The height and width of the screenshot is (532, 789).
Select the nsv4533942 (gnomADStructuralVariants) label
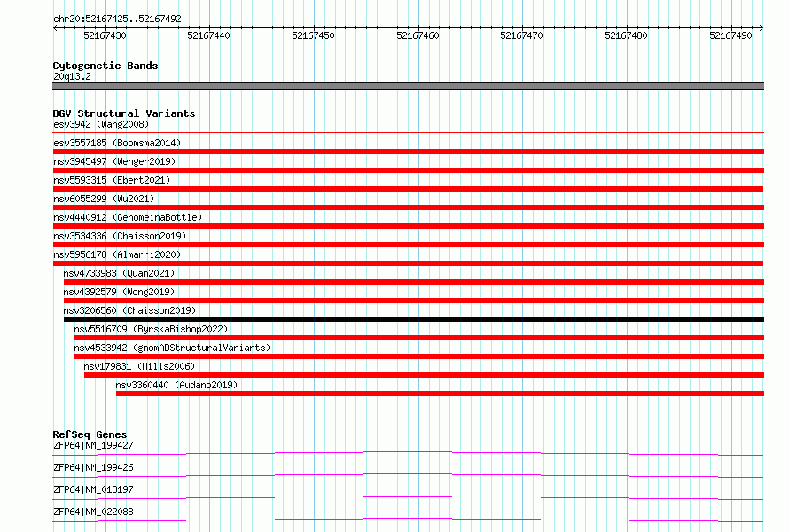[172, 348]
